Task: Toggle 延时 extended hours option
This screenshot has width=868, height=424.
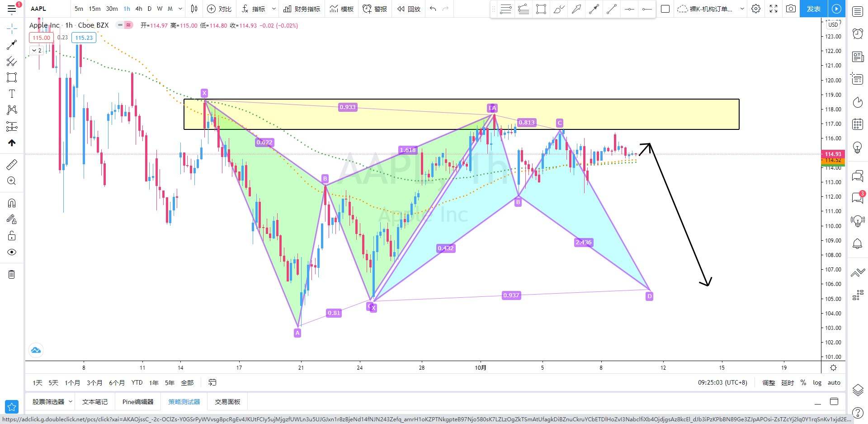Action: (x=788, y=382)
